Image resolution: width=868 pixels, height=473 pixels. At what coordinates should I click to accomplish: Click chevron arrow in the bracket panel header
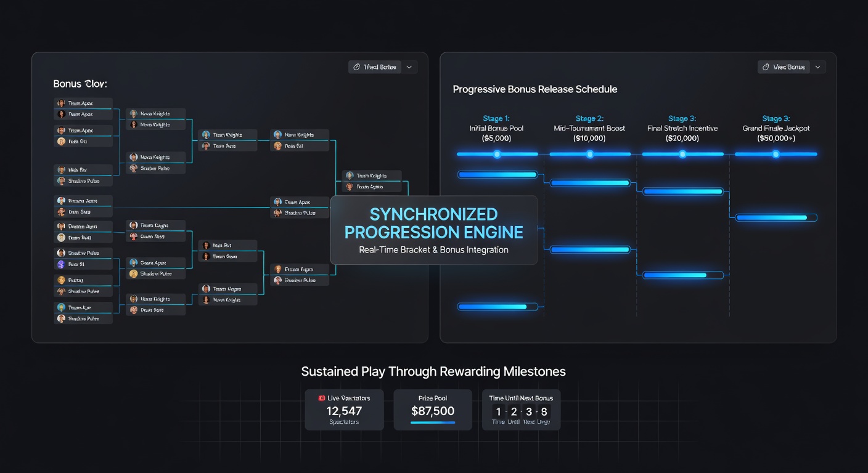click(409, 67)
